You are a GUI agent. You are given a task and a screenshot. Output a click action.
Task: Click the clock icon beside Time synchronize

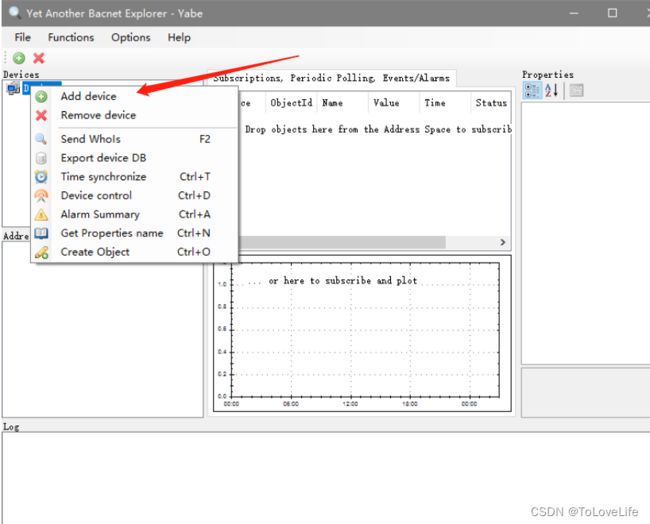(x=41, y=177)
